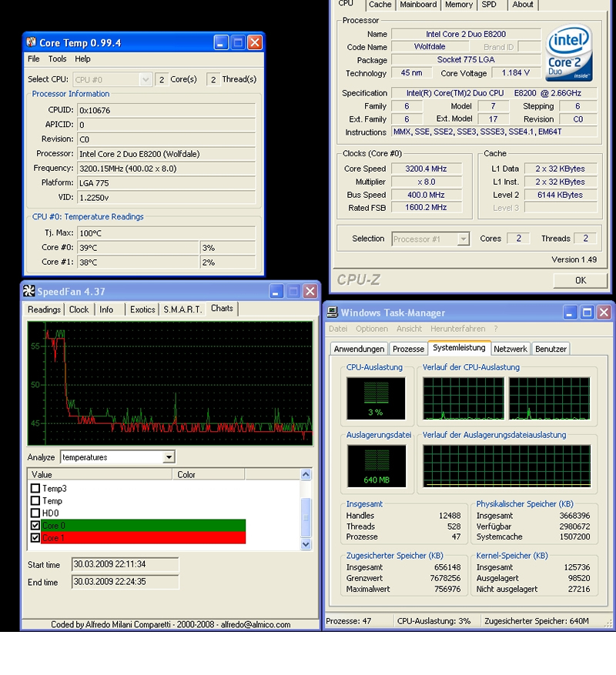The image size is (616, 675).
Task: Switch to the Cache tab in CPU-Z
Action: pos(380,5)
